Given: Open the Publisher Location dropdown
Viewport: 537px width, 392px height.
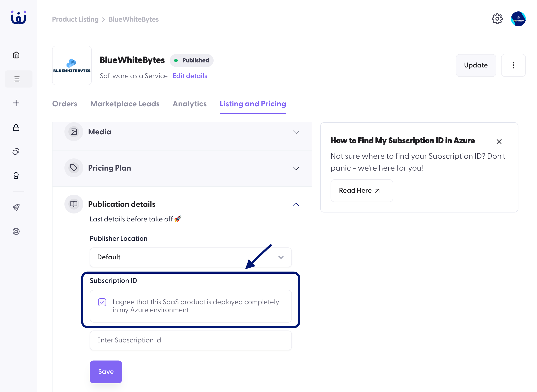Looking at the screenshot, I should (191, 257).
